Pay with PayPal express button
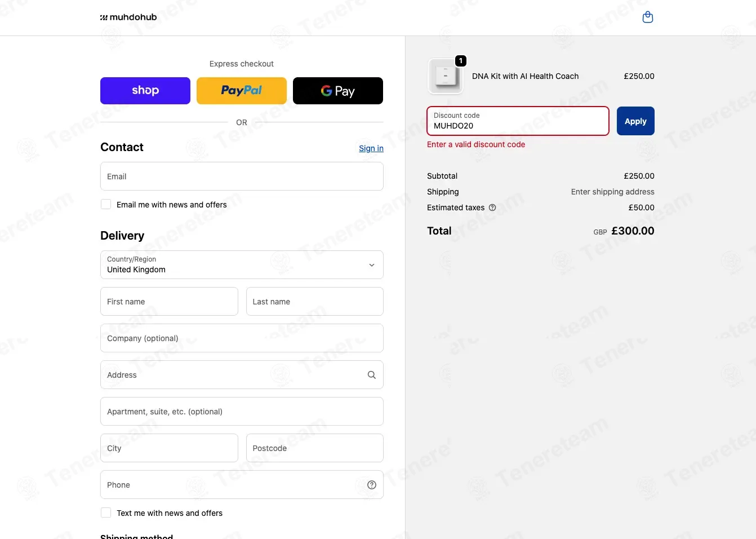Screen dimensions: 756x539 (242, 91)
